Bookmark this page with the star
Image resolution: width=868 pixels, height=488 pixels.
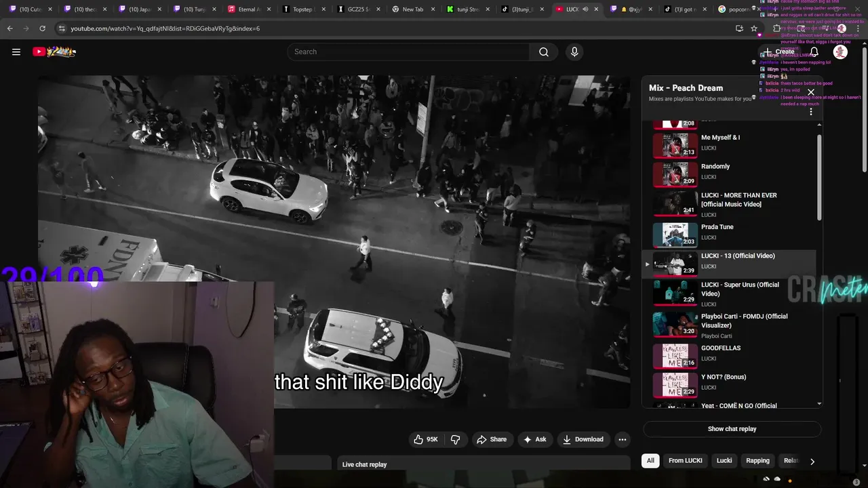[754, 28]
